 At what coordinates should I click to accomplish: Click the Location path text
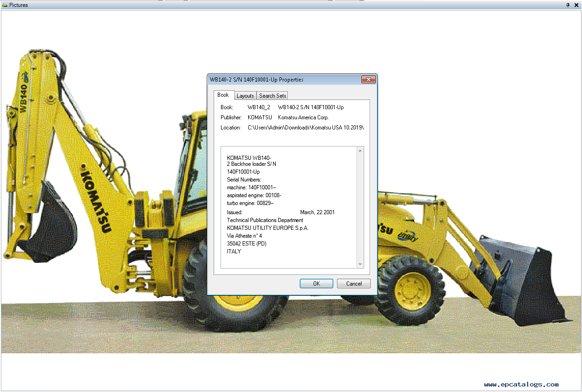(305, 128)
